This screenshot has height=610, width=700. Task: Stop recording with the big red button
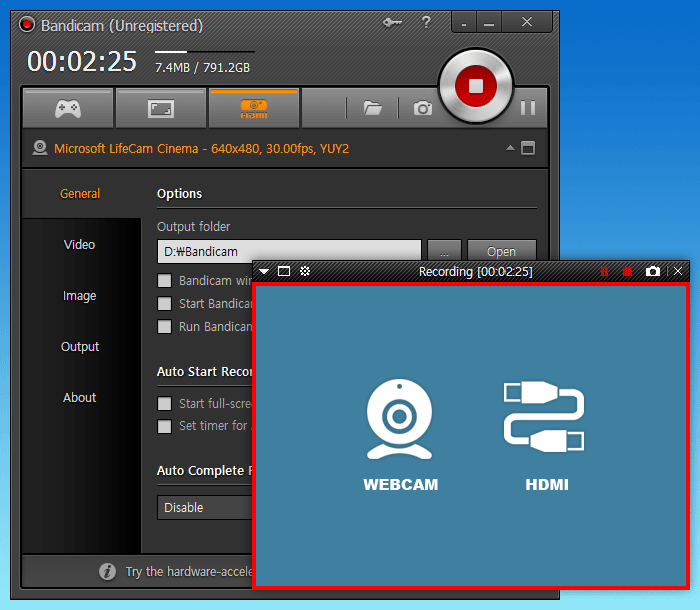click(x=476, y=86)
